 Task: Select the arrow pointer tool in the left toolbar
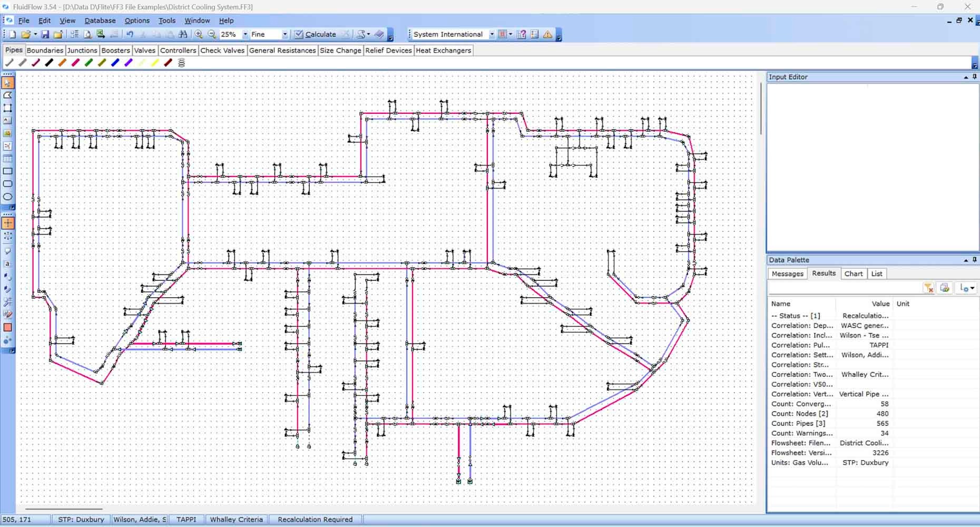tap(7, 83)
